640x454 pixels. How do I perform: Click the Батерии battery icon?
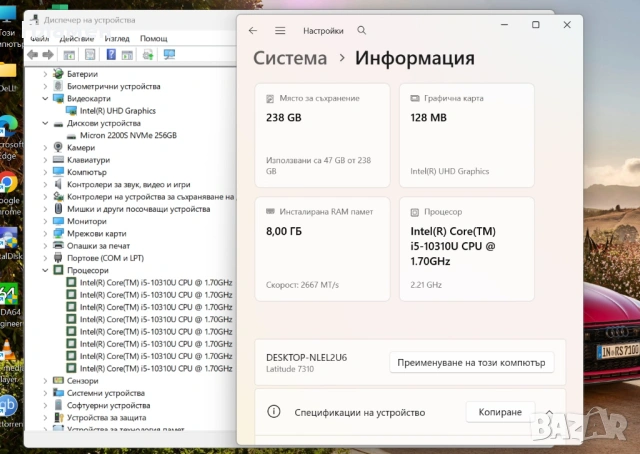click(58, 73)
